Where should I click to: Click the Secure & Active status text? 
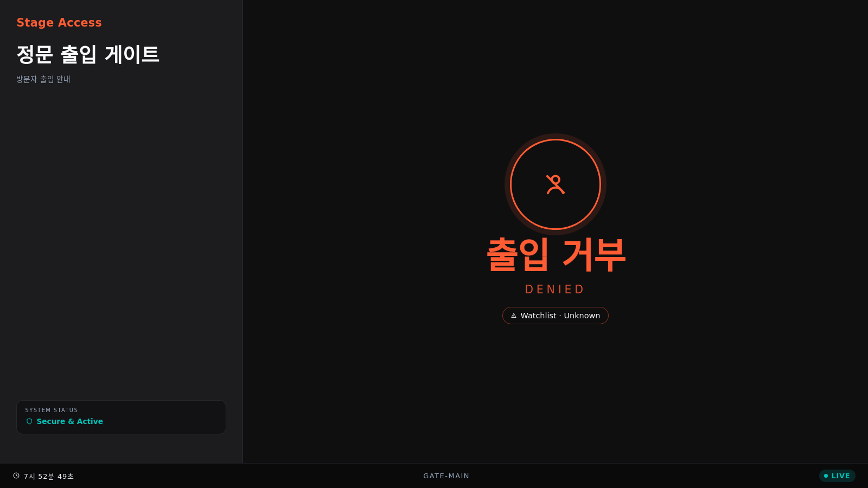coord(70,421)
